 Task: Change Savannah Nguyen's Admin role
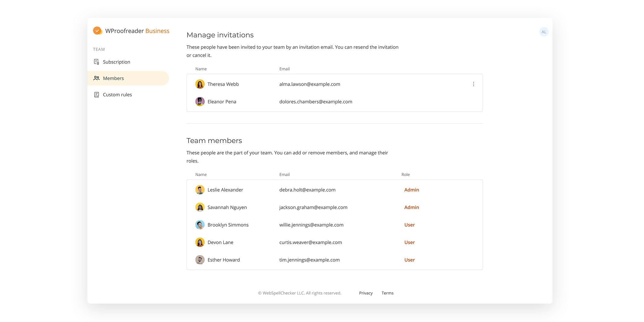pos(411,207)
